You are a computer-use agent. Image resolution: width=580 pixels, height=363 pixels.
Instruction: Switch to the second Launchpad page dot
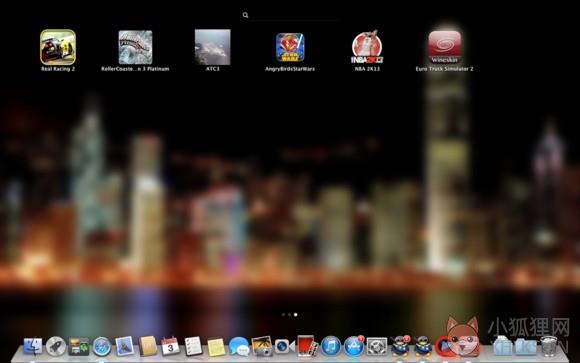(x=289, y=315)
